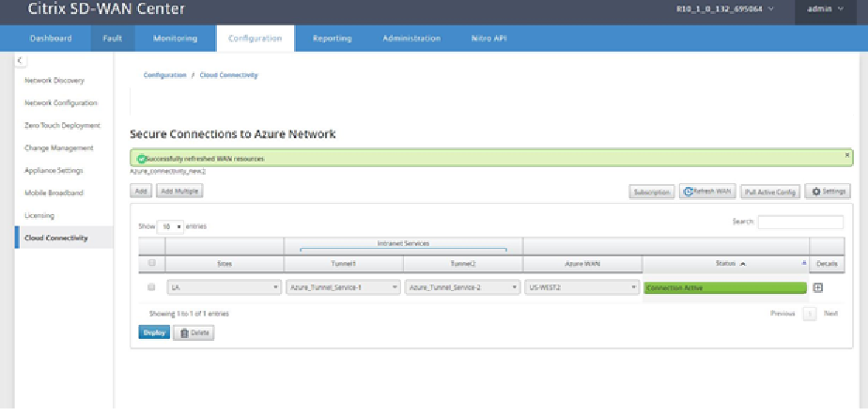Click the Pull Active Config button

pyautogui.click(x=770, y=192)
